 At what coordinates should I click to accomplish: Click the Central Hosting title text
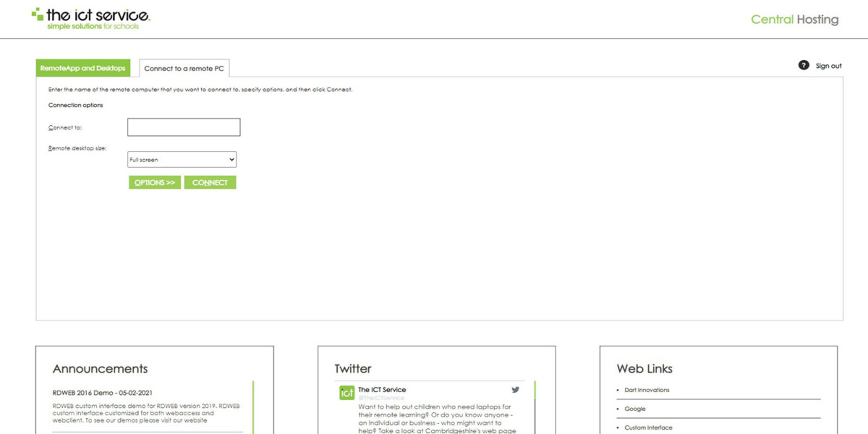click(794, 20)
